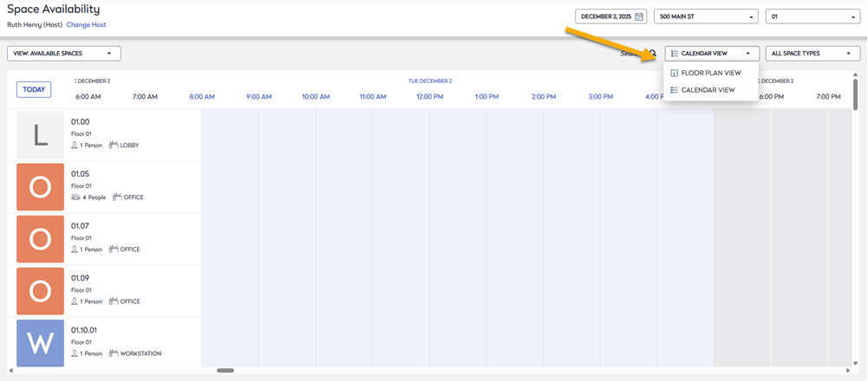Click Calendar View list icon in menu
This screenshot has width=868, height=382.
(674, 89)
